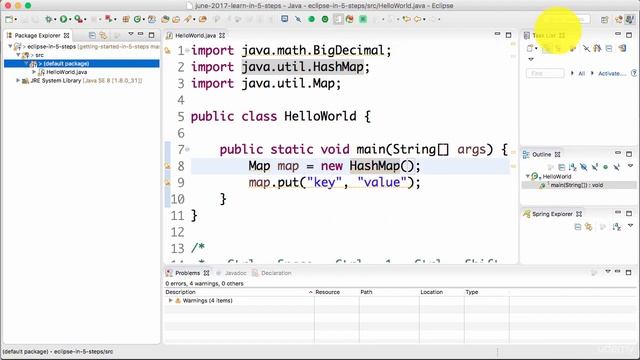
Task: Click the Open Type toolbar icon
Action: [165, 19]
